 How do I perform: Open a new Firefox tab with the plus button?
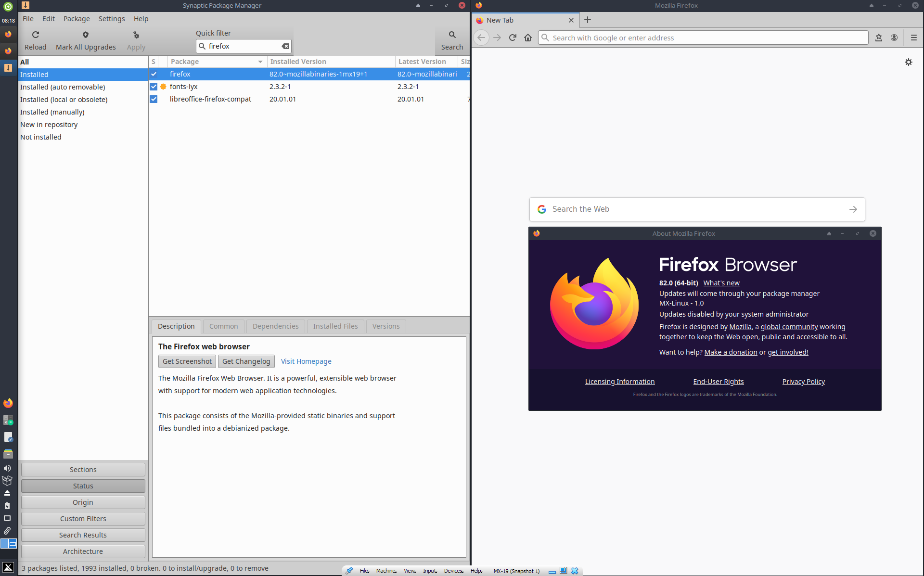[x=588, y=20]
